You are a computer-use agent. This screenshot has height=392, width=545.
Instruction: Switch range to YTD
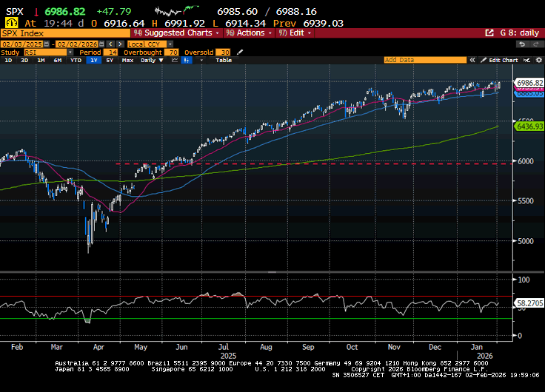(76, 60)
